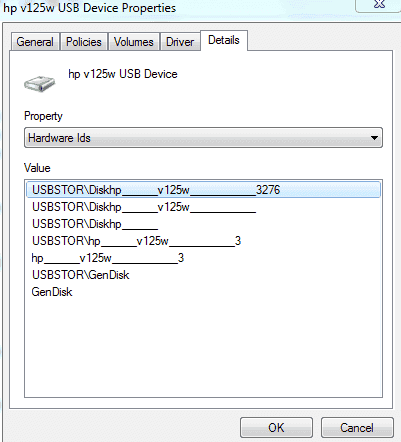Switch to the General tab
Screen dimensions: 401x442
pyautogui.click(x=35, y=42)
